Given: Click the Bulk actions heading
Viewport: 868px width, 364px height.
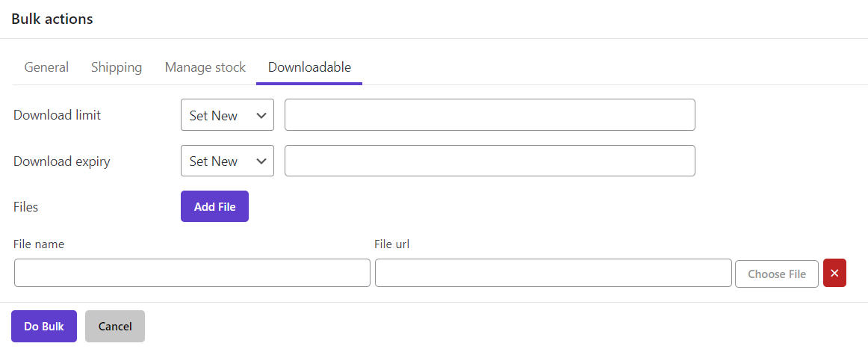Looking at the screenshot, I should [x=52, y=19].
